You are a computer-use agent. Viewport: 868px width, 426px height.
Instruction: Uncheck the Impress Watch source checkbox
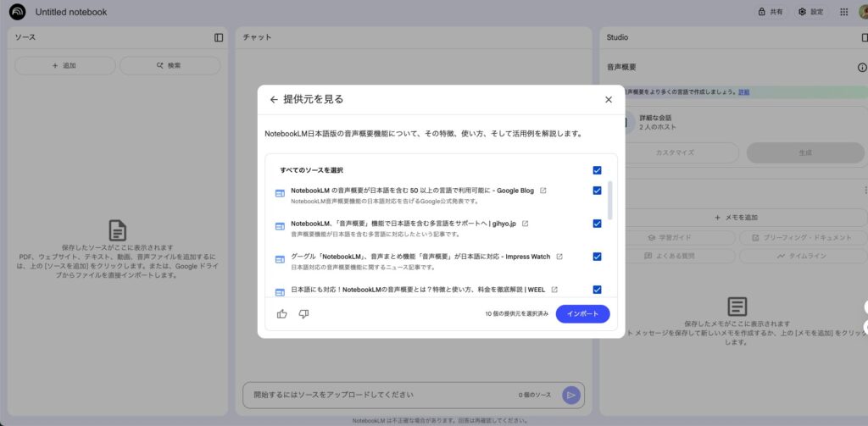[x=597, y=257]
